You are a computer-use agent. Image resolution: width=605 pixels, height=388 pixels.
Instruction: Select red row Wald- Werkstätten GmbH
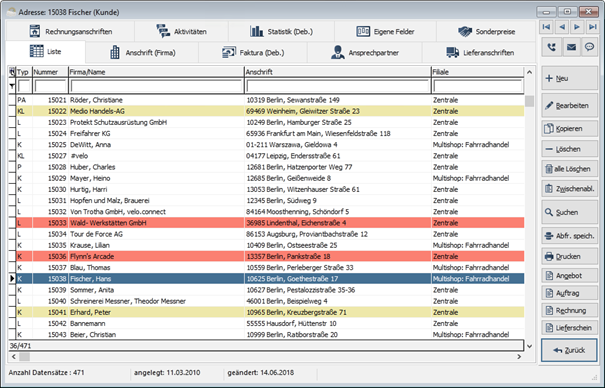270,223
